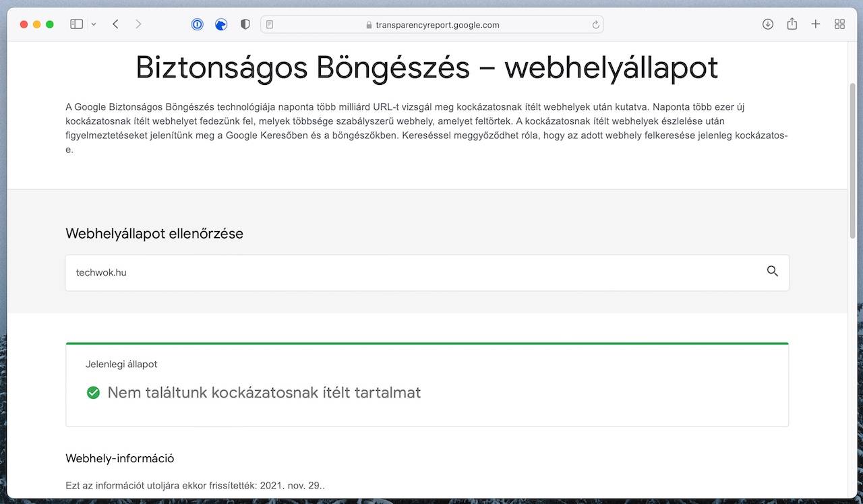Go forward to the next page

tap(138, 24)
